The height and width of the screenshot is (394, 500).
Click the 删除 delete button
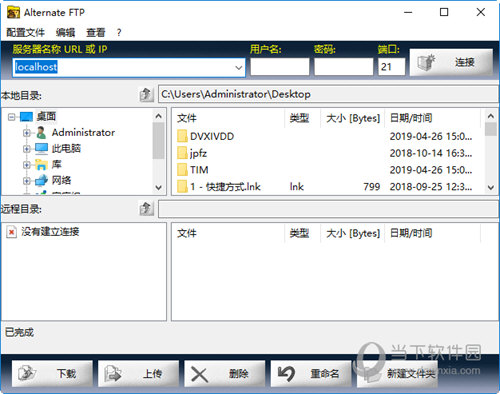225,374
